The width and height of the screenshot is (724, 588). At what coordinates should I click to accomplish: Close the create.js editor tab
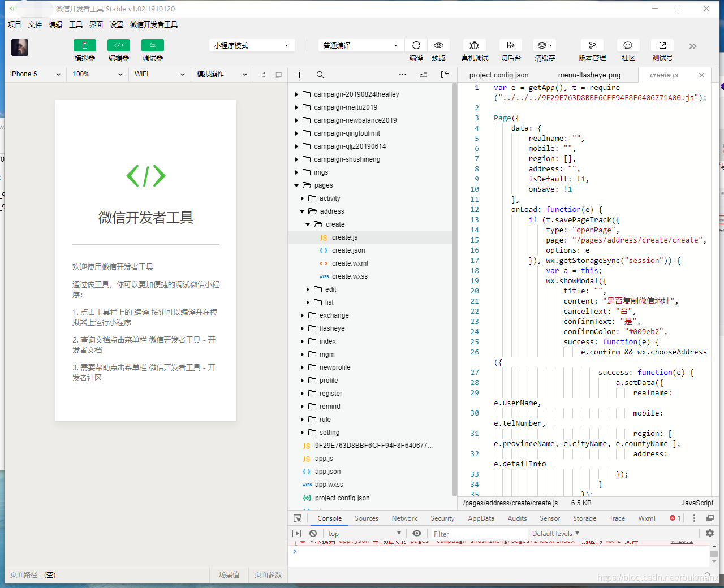pos(701,75)
